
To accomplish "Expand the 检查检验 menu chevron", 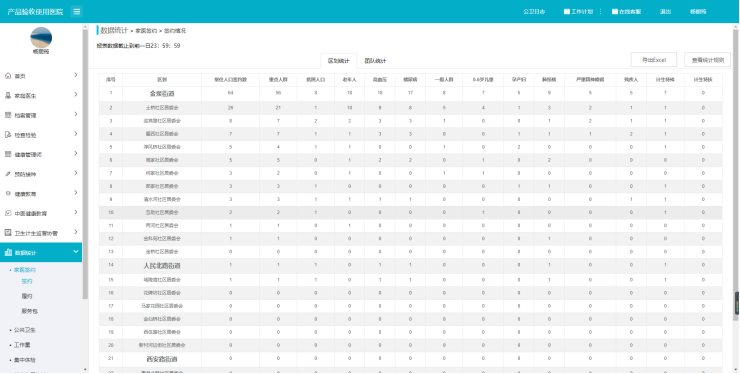I will point(76,134).
